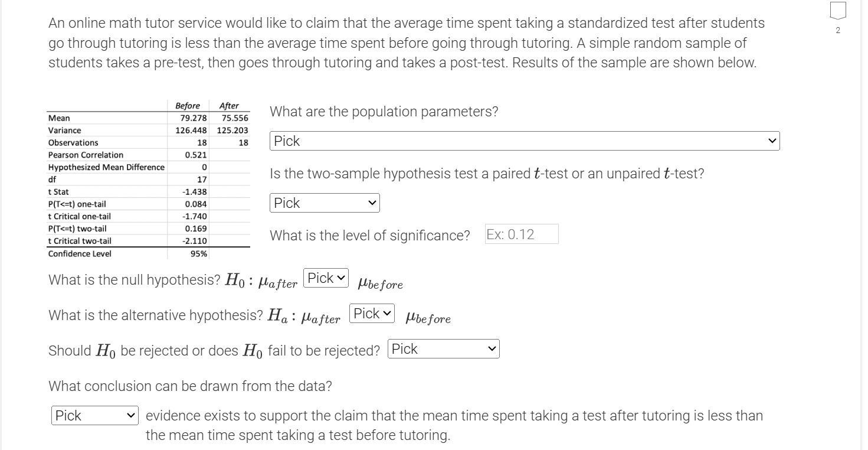
Task: Expand the chevron on the population parameters dropdown
Action: (772, 141)
